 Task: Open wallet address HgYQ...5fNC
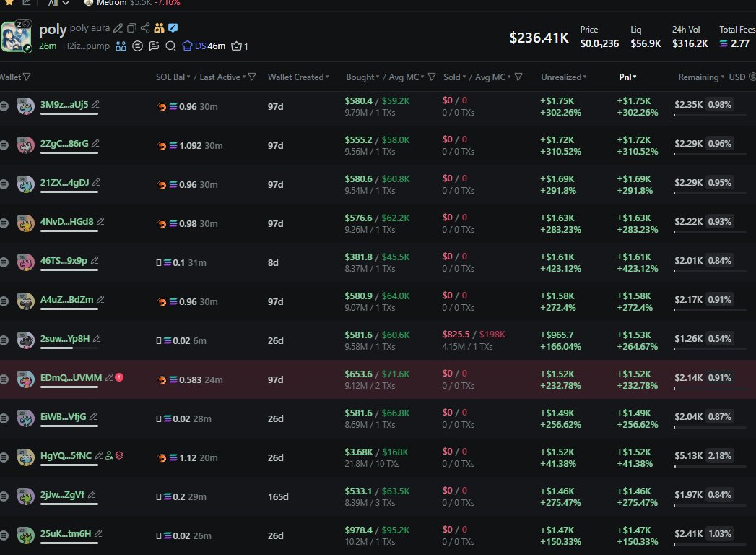point(66,455)
